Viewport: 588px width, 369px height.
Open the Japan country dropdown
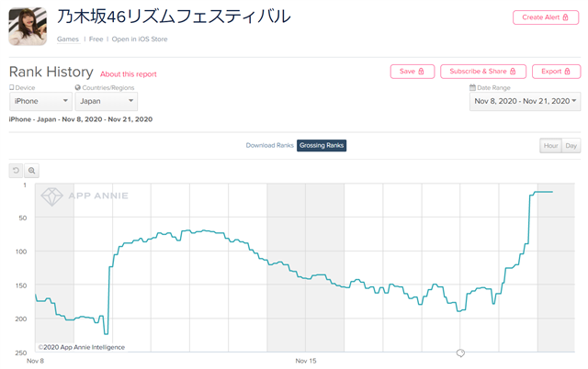point(107,101)
